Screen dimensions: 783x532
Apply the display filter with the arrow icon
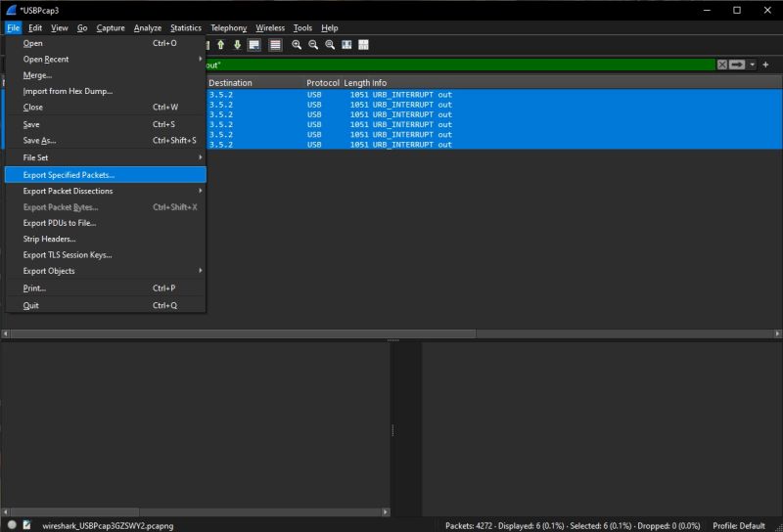737,65
